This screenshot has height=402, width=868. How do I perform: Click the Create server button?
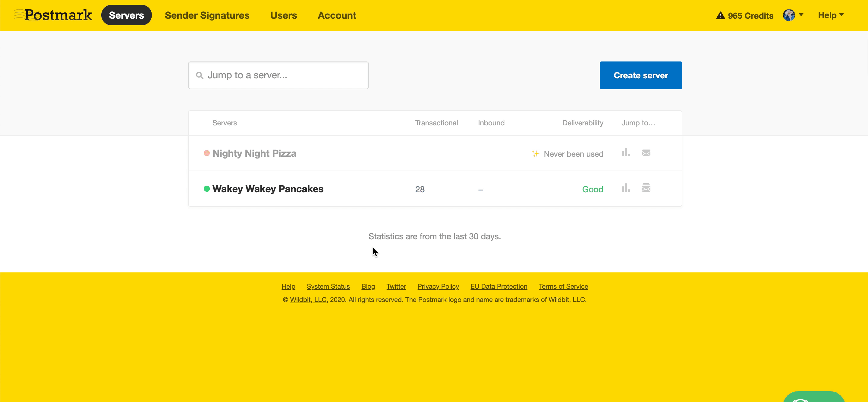[x=640, y=75]
